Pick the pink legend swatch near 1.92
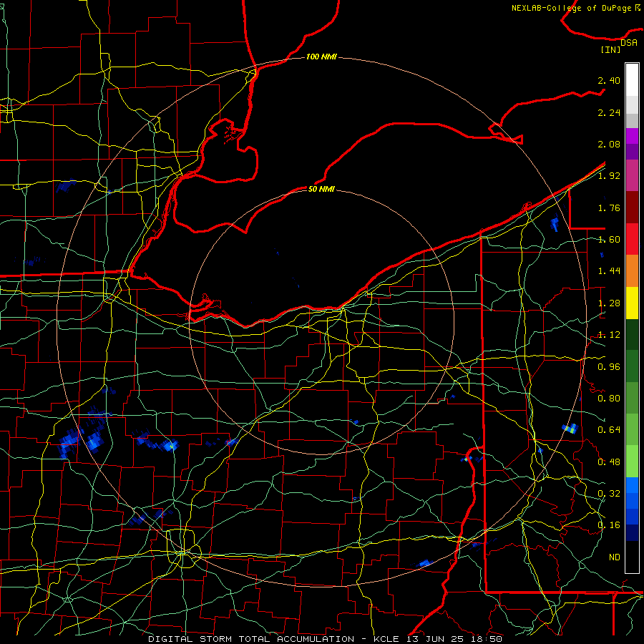This screenshot has height=644, width=644. [x=632, y=175]
